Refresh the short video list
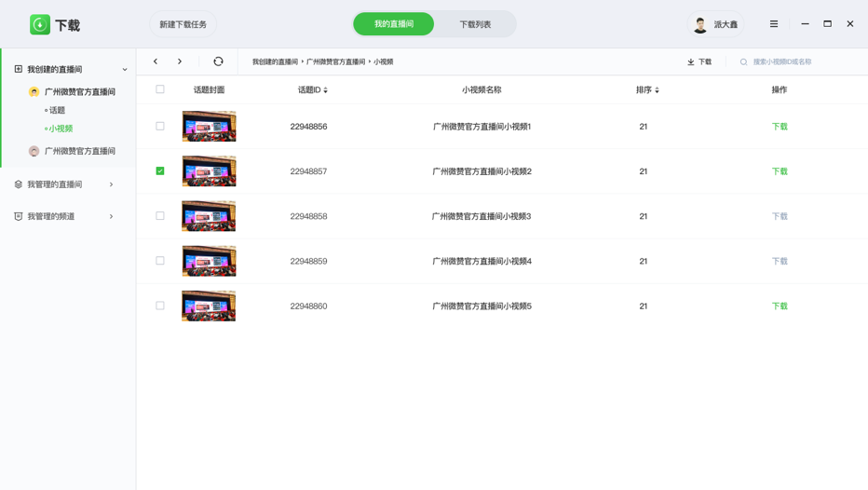Image resolution: width=868 pixels, height=490 pixels. (x=218, y=61)
